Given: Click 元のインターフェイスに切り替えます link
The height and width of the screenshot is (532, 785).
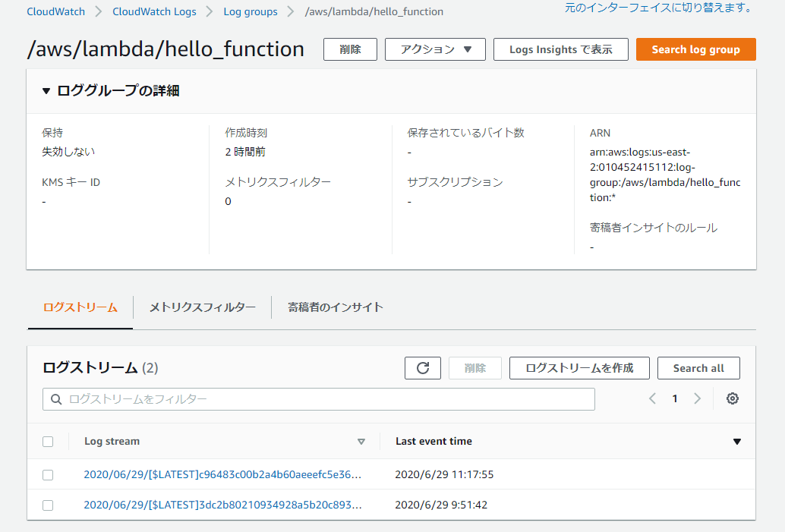Looking at the screenshot, I should click(658, 8).
